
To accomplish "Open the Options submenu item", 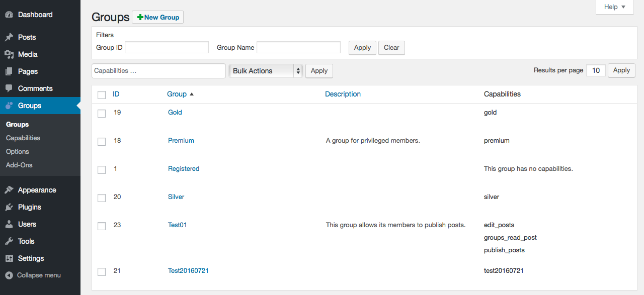I will [x=18, y=151].
